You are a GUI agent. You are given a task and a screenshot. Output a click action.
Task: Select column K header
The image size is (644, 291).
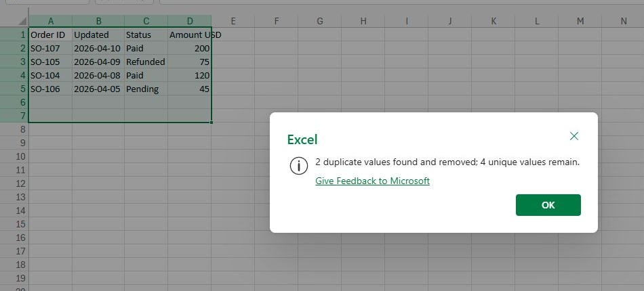coord(494,21)
